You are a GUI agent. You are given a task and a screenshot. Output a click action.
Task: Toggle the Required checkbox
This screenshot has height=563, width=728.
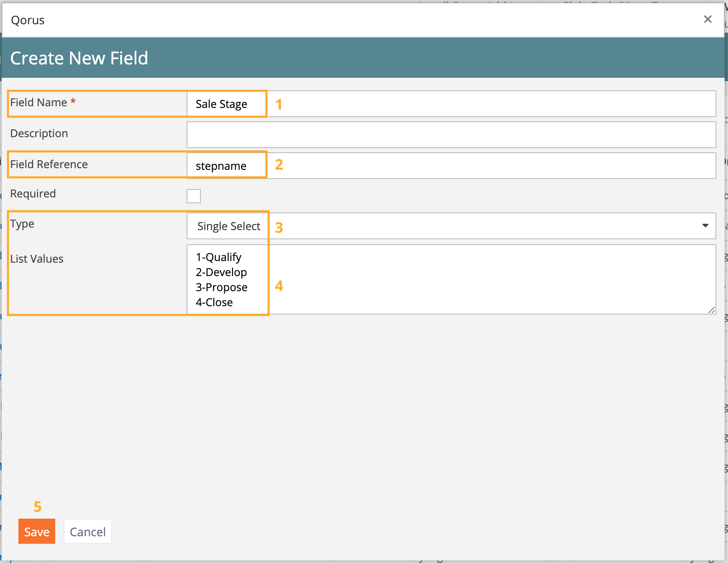(x=194, y=196)
